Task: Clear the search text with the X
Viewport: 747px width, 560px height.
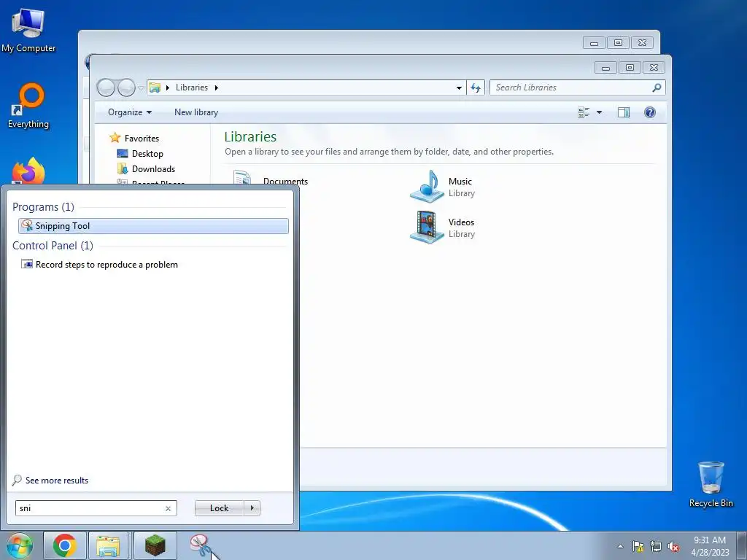Action: pos(168,508)
